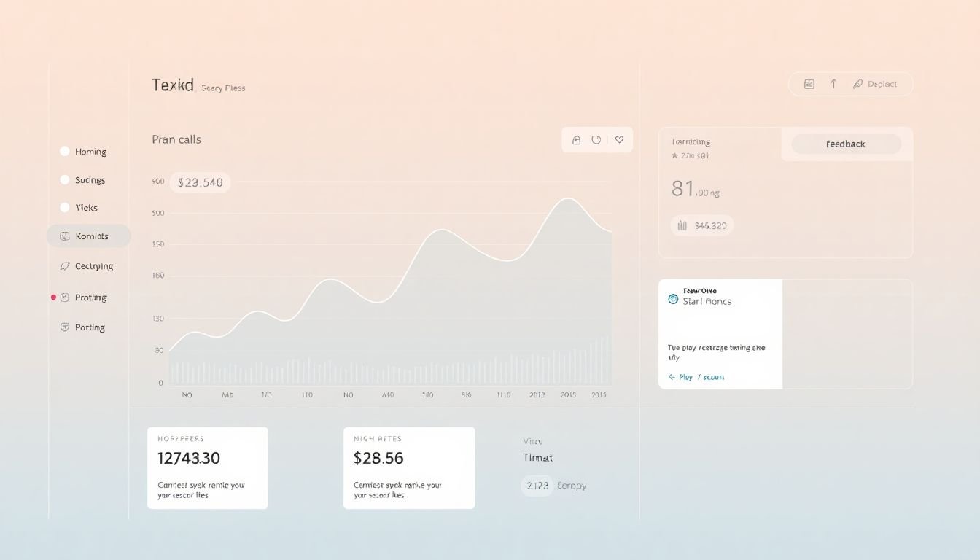Click the $23.540 value badge on chart
This screenshot has width=980, height=560.
(x=200, y=182)
